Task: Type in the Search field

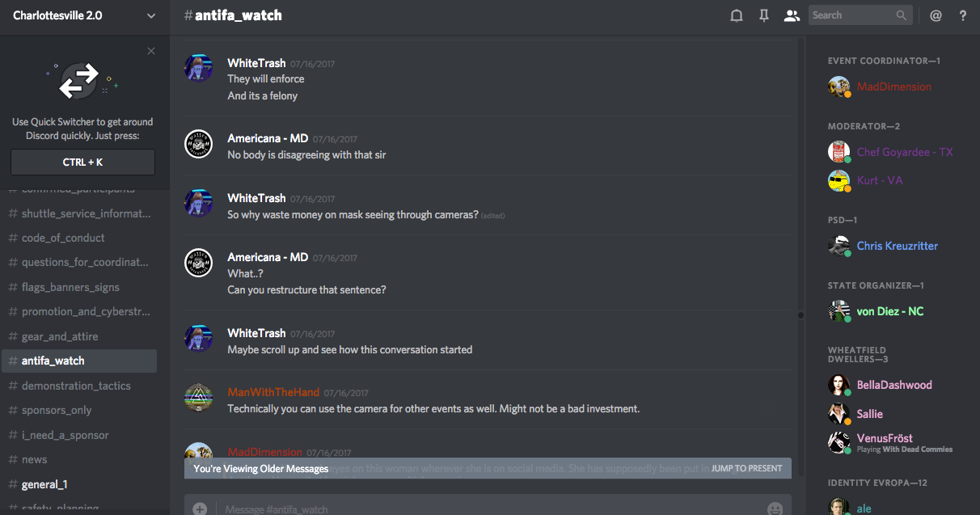Action: point(851,15)
